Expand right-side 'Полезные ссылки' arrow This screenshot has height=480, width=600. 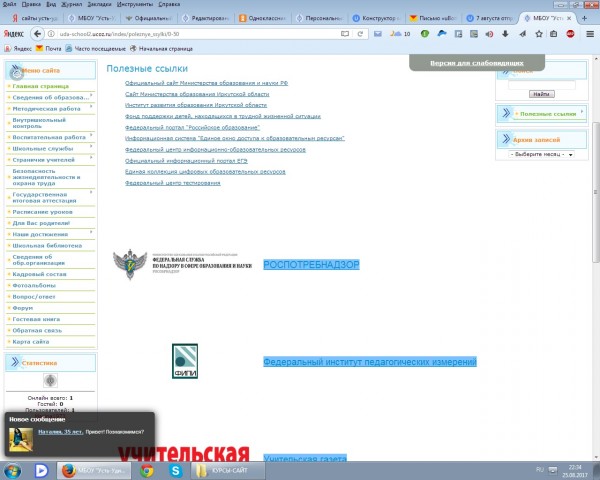click(582, 111)
